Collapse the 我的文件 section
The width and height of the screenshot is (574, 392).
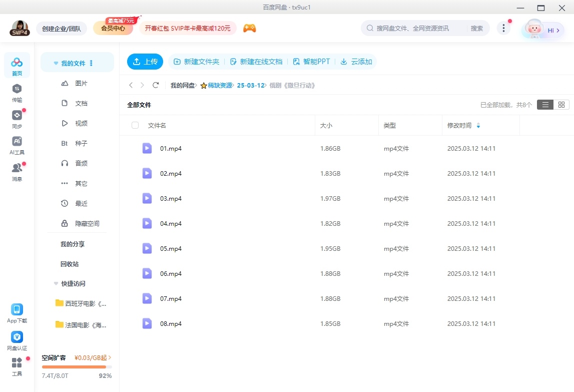pyautogui.click(x=56, y=63)
